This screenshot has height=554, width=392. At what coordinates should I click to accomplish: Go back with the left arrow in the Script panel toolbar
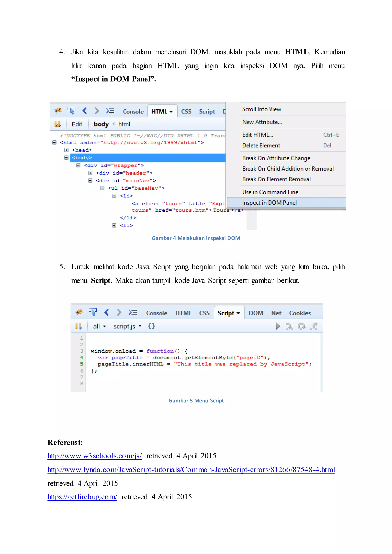tap(106, 312)
